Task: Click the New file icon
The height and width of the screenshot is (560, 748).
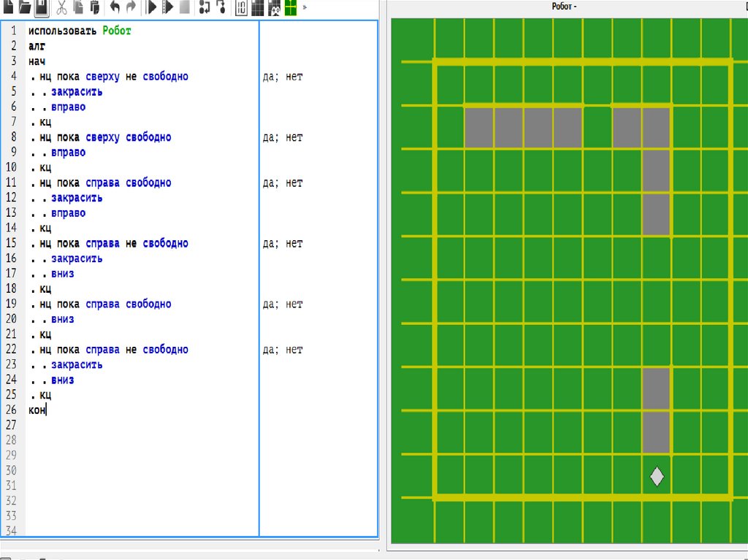Action: (x=8, y=7)
